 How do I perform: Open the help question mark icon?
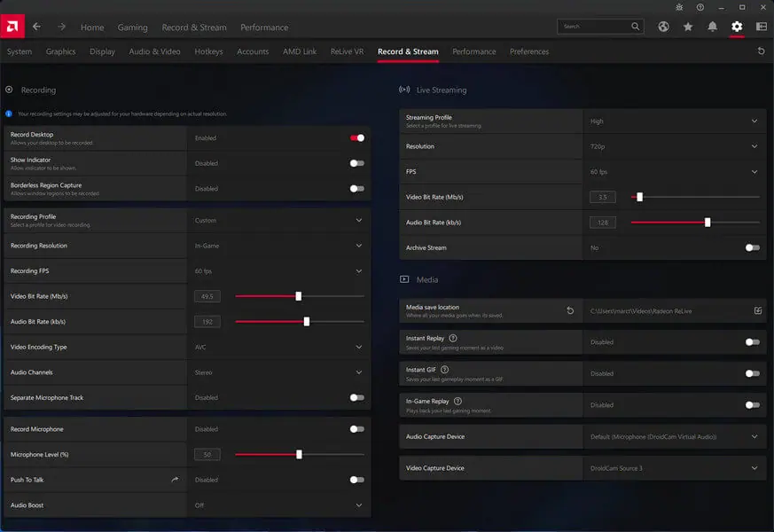700,7
